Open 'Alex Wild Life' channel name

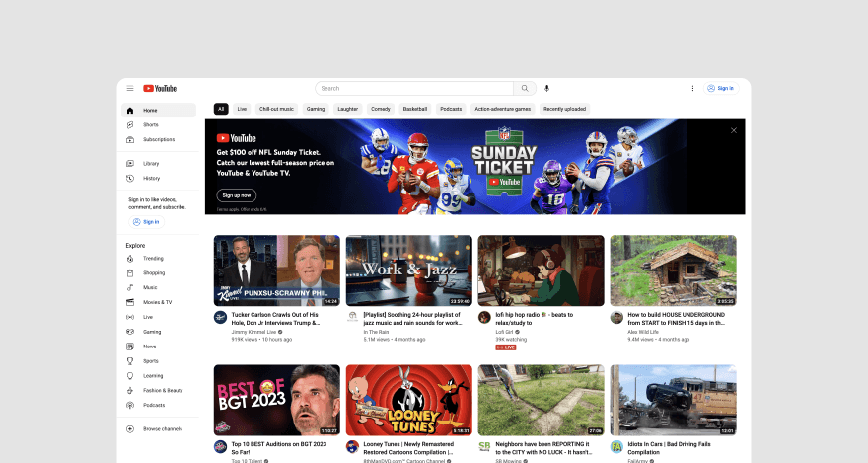coord(643,333)
